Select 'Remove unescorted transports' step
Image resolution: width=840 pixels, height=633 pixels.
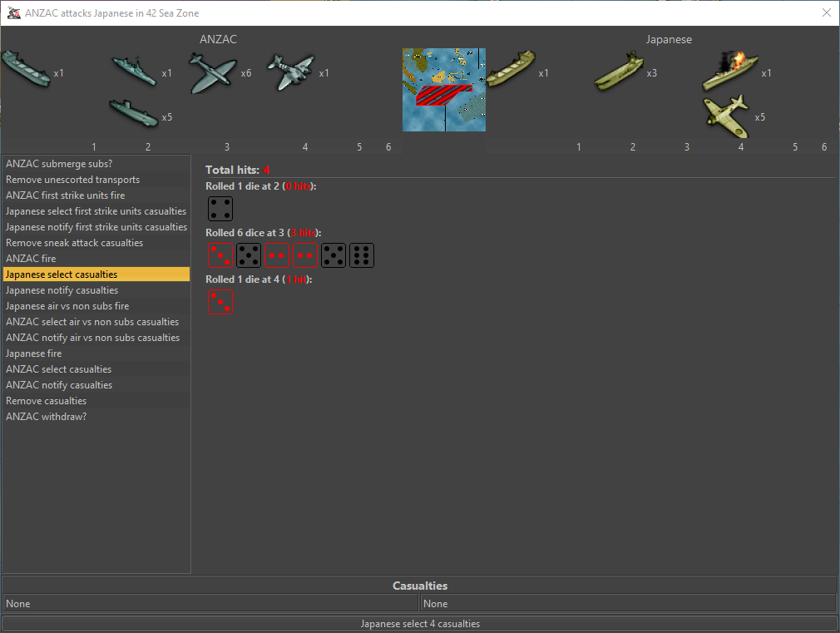click(x=96, y=180)
